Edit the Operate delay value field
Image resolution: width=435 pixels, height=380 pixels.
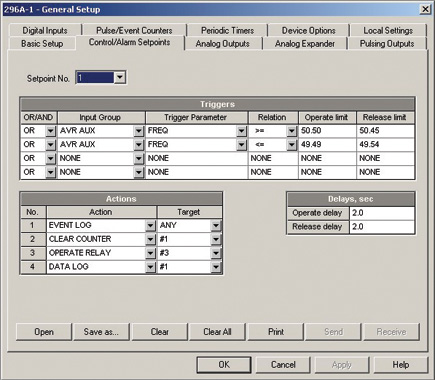[x=382, y=213]
